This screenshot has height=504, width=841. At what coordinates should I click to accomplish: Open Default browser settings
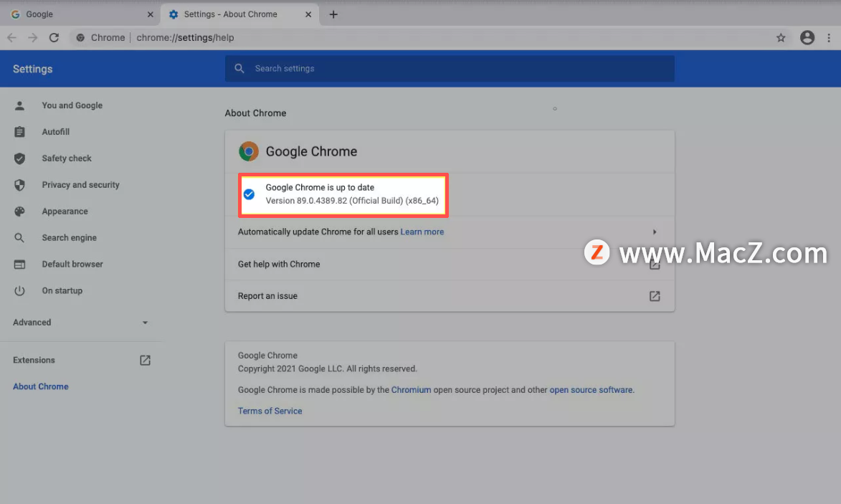tap(72, 265)
